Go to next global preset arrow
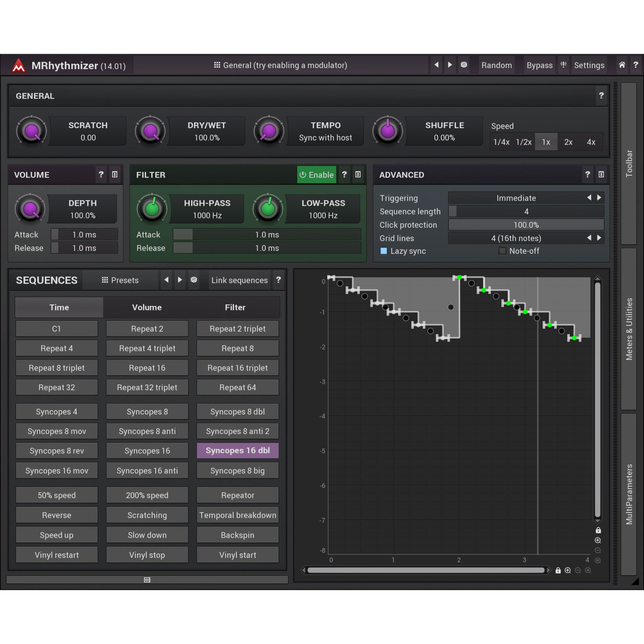This screenshot has height=644, width=644. [x=450, y=65]
